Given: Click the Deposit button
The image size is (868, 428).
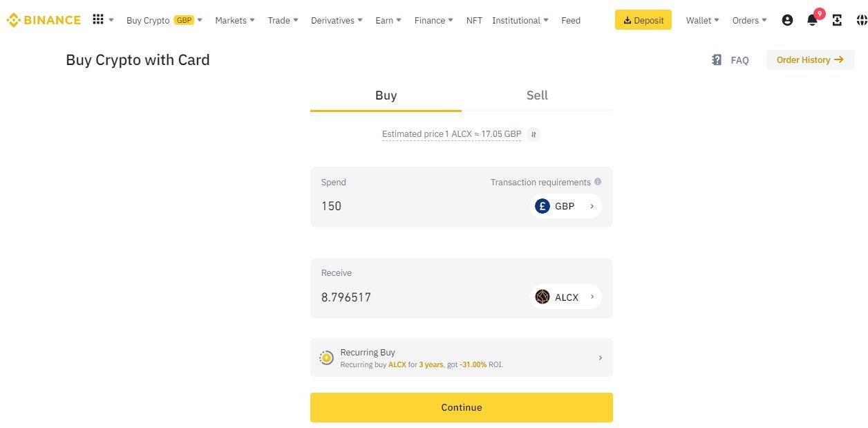Looking at the screenshot, I should pyautogui.click(x=643, y=20).
